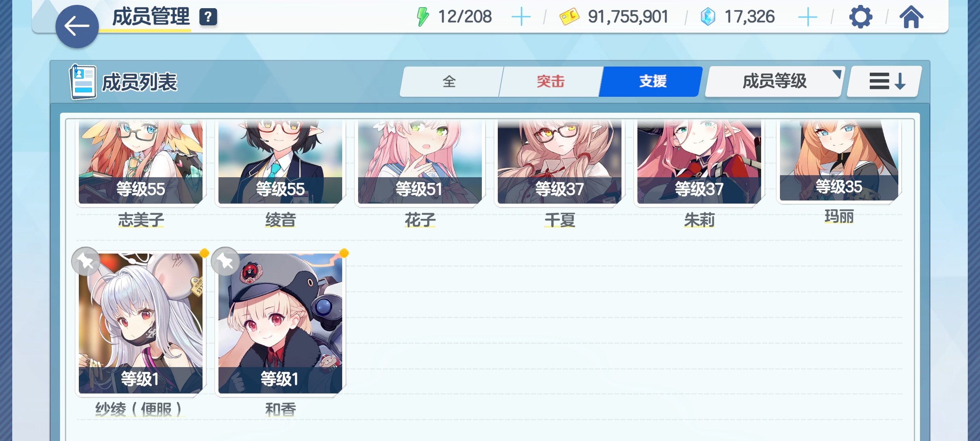Switch to the 全 tab

point(450,81)
